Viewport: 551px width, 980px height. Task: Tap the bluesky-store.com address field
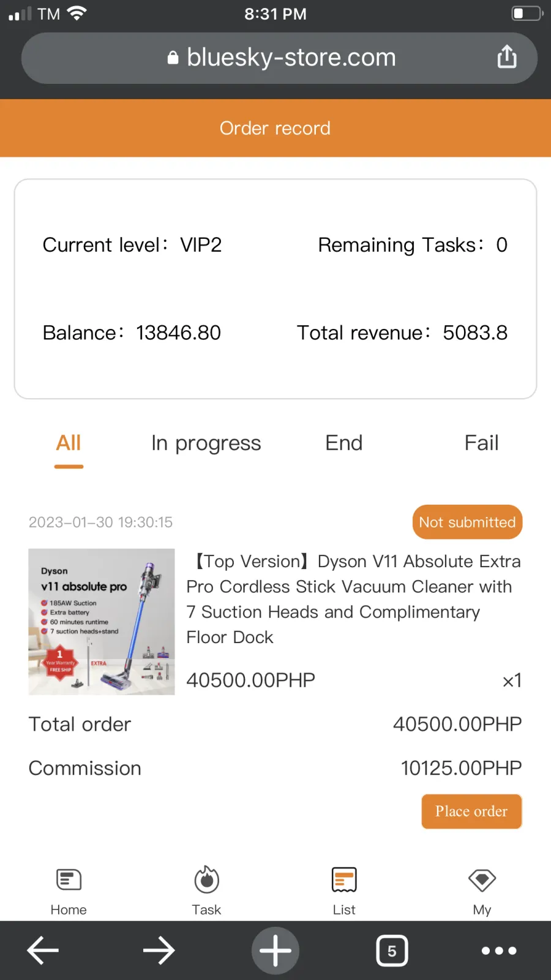point(279,58)
